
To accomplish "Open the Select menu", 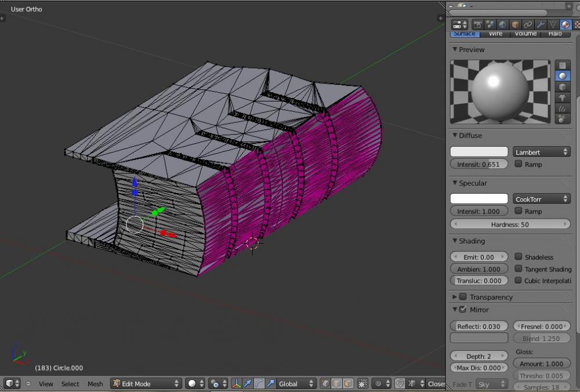I will coord(70,384).
